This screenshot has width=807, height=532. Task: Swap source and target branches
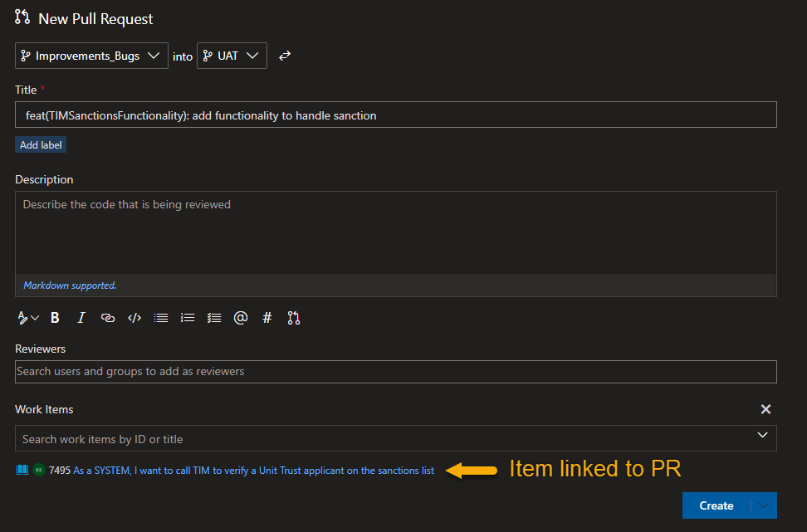click(285, 56)
